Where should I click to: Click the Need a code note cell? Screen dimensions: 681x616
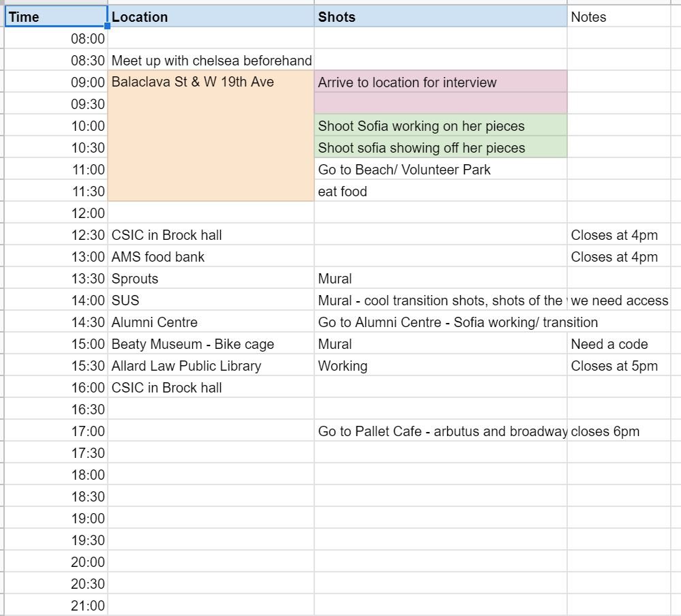tap(623, 344)
